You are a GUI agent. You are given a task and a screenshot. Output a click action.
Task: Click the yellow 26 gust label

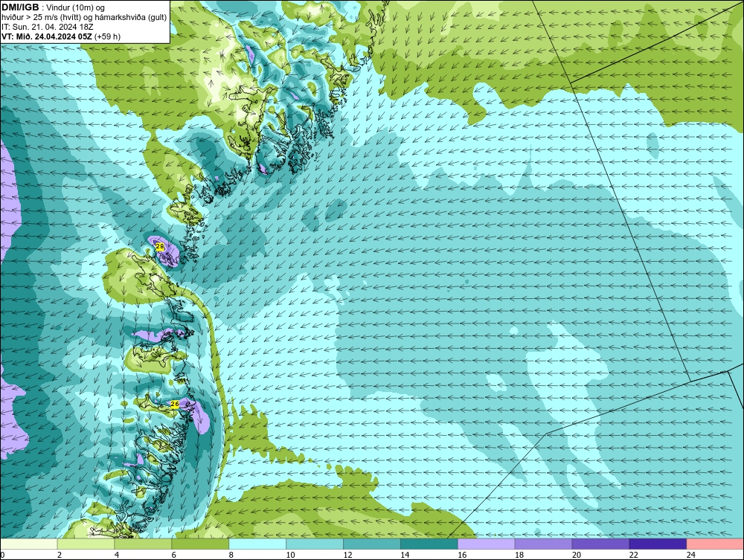click(x=175, y=404)
